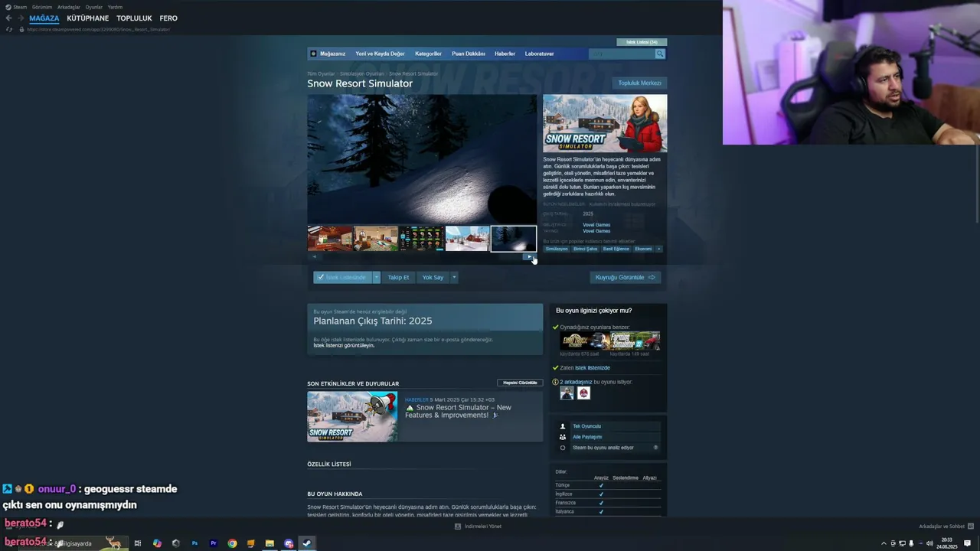Screen dimensions: 980x551
Task: Go back with the Steam back arrow
Action: (x=8, y=18)
